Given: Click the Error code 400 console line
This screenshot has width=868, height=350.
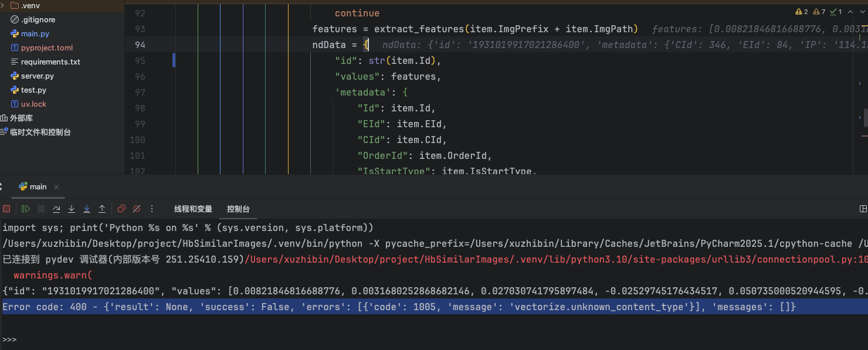Looking at the screenshot, I should 399,307.
